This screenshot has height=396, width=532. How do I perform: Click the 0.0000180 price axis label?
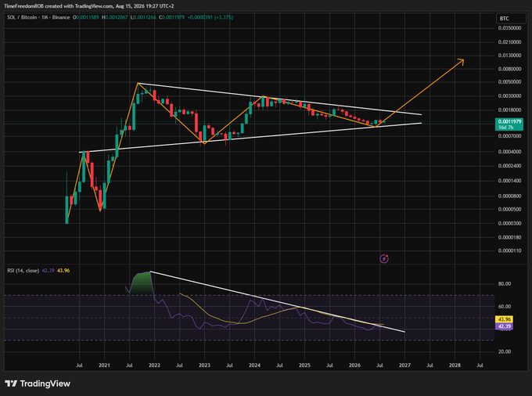point(509,237)
